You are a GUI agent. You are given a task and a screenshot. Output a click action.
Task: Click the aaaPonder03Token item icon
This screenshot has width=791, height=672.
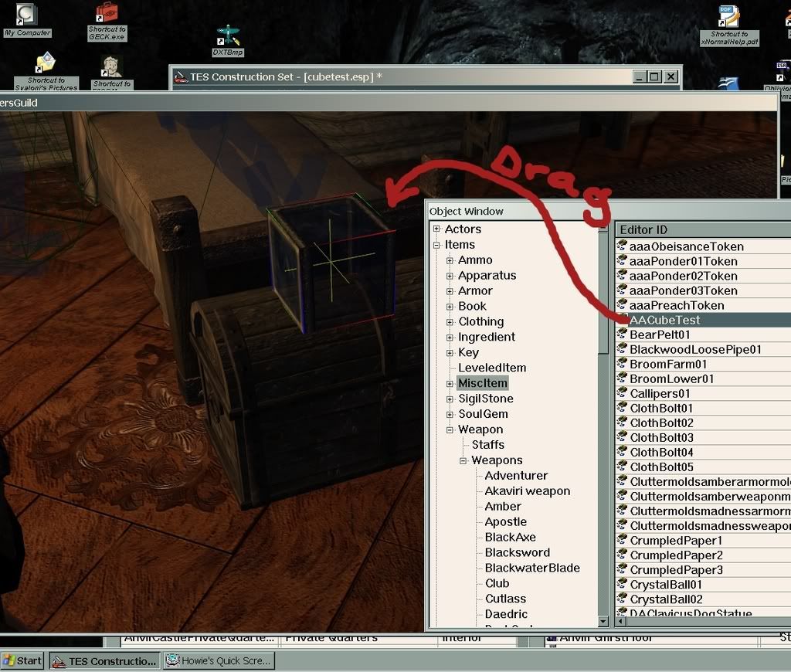pos(622,290)
